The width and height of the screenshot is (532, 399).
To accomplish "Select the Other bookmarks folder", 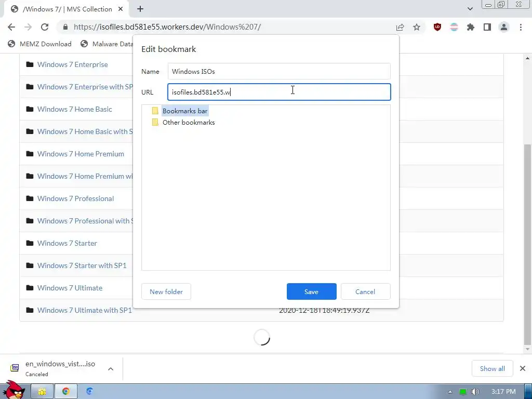I will click(x=189, y=123).
